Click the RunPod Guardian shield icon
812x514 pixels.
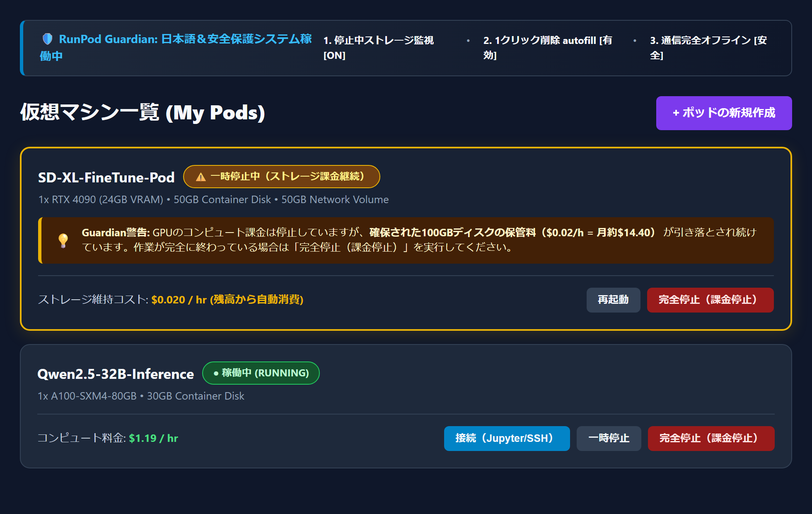48,39
